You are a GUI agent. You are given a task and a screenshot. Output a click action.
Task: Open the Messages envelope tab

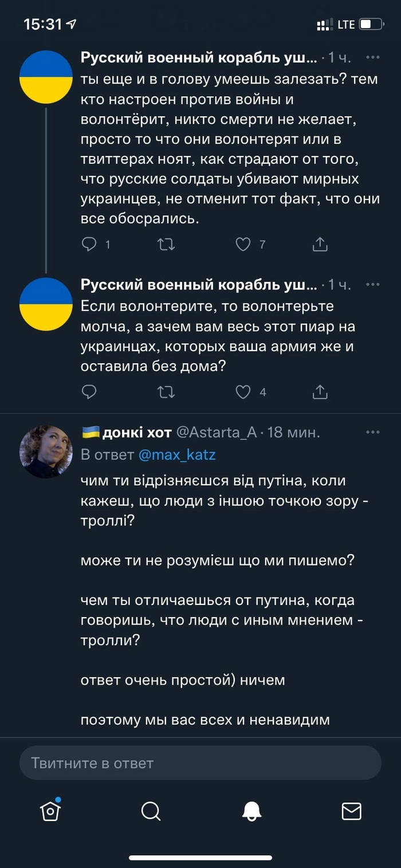(x=351, y=811)
